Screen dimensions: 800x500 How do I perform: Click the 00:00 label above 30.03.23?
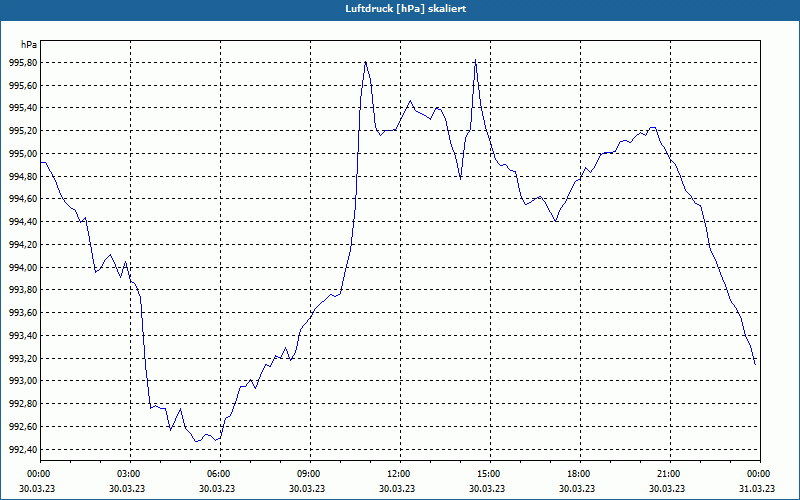[x=40, y=474]
